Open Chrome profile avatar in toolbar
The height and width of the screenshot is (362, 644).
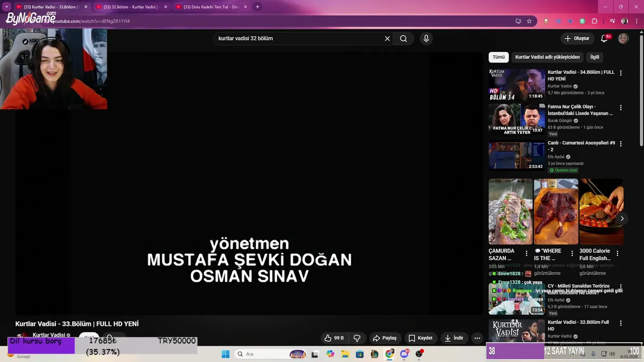624,21
